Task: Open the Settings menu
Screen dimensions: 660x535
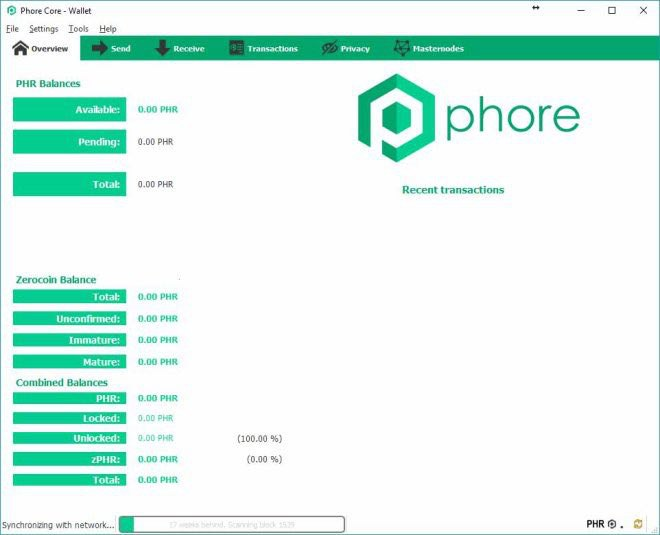Action: click(x=44, y=29)
